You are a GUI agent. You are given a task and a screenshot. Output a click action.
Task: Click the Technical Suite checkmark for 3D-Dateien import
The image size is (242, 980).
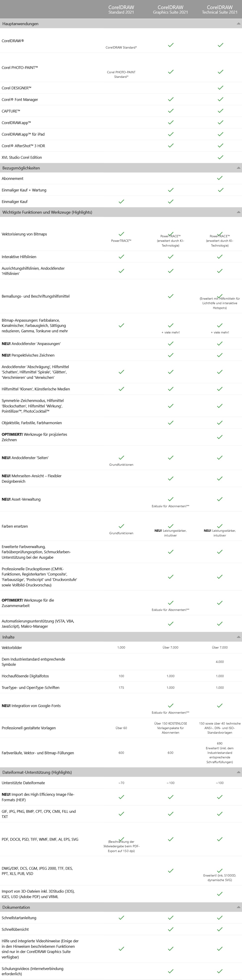220,894
